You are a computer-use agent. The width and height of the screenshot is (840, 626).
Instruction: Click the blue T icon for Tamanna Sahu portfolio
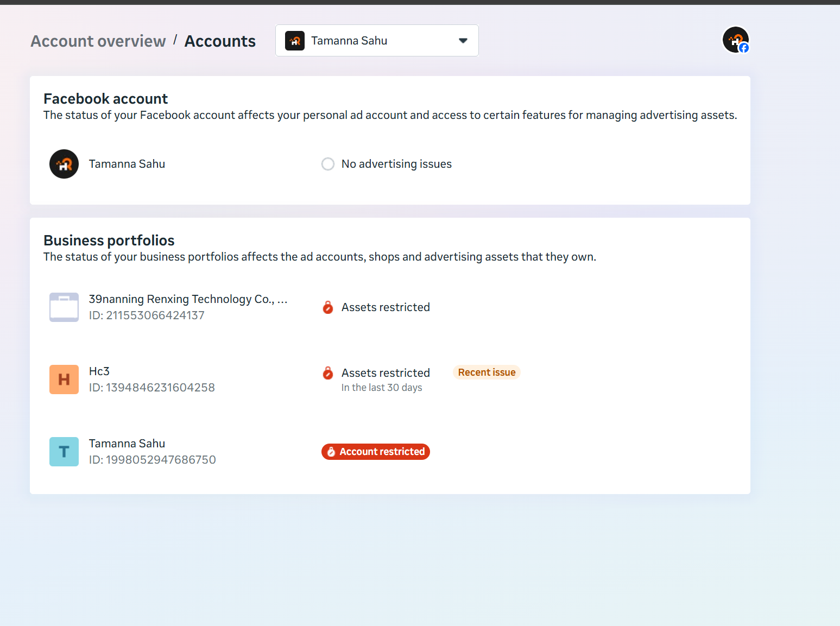point(64,452)
